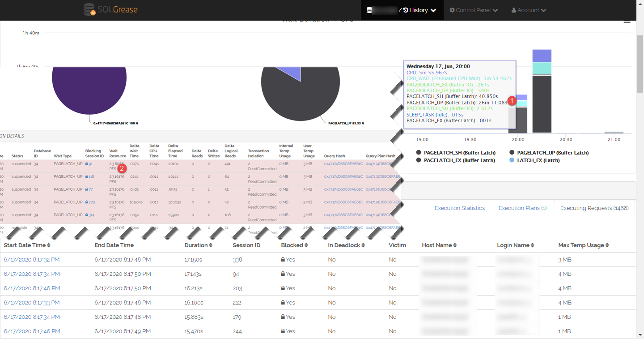
Task: Click the lock icon in session 179 row
Action: click(283, 317)
